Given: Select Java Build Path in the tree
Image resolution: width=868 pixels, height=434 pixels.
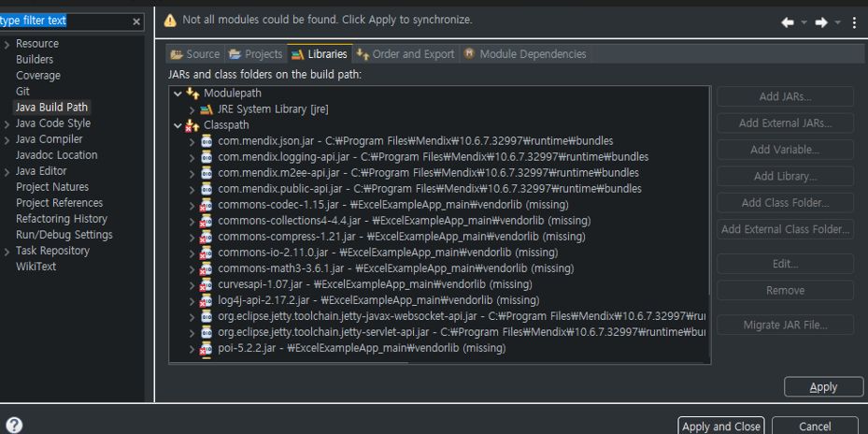Looking at the screenshot, I should tap(51, 107).
